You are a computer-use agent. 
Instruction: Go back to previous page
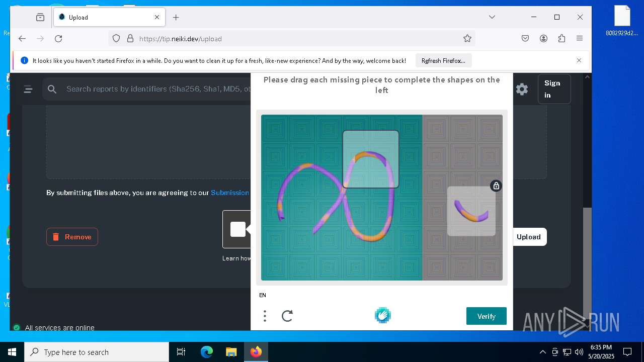click(22, 39)
